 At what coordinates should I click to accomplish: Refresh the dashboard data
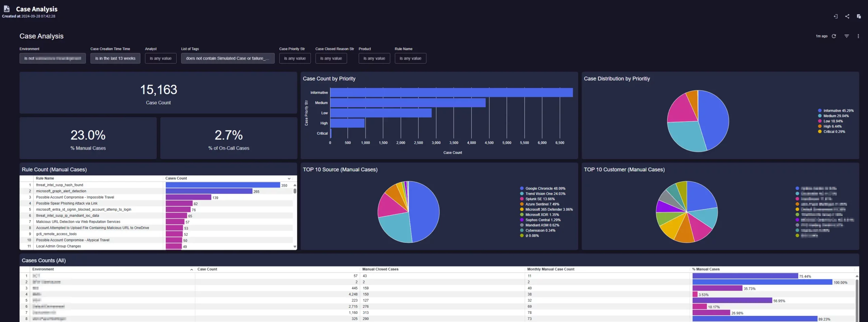[834, 36]
